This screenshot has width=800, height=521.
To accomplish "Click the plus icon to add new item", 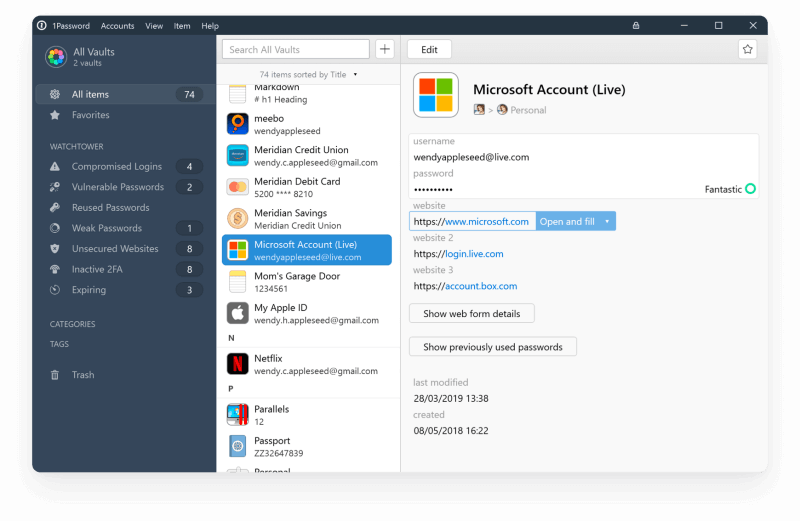I will pos(385,49).
